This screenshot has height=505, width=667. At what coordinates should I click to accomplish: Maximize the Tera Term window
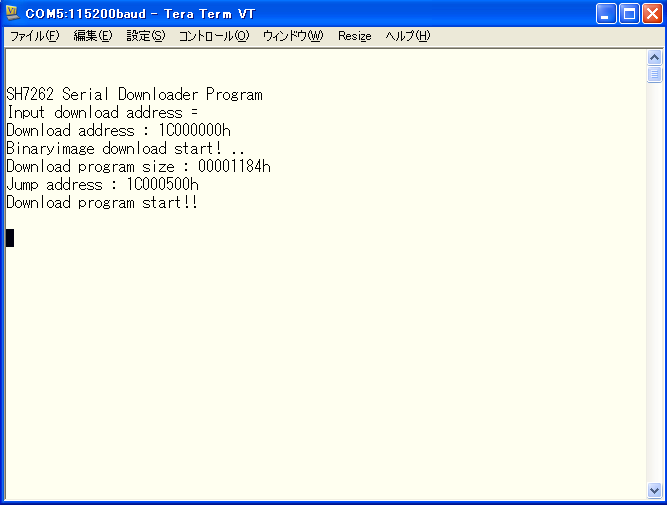(x=629, y=14)
